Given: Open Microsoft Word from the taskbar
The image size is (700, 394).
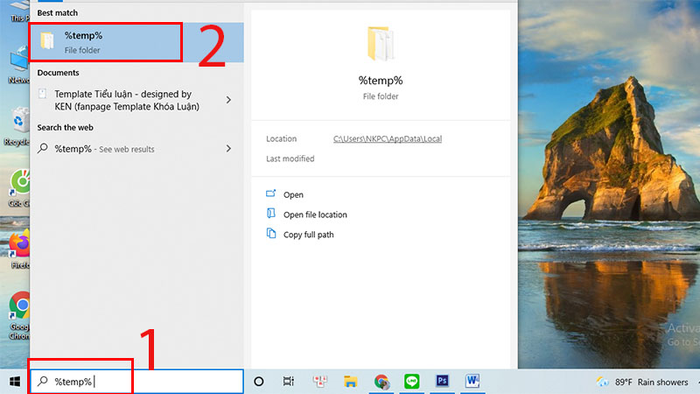Looking at the screenshot, I should click(x=472, y=381).
